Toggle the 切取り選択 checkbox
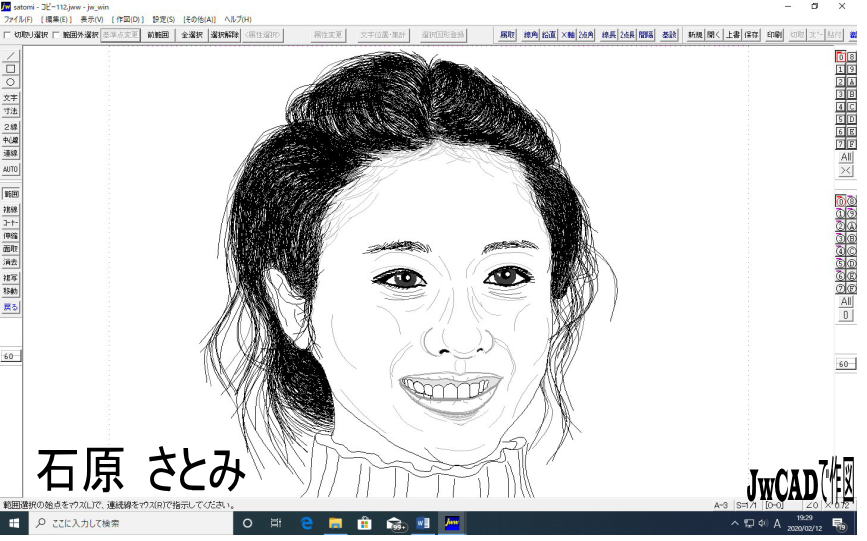Viewport: 867px width, 541px height. point(7,35)
